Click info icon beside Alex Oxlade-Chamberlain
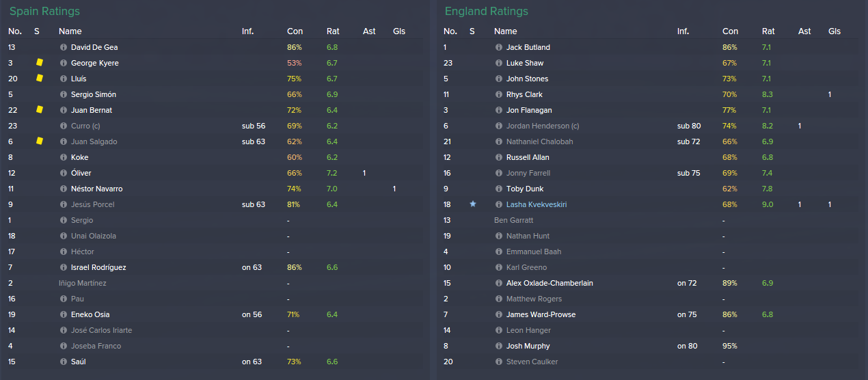Screen dimensions: 868x380 click(499, 284)
